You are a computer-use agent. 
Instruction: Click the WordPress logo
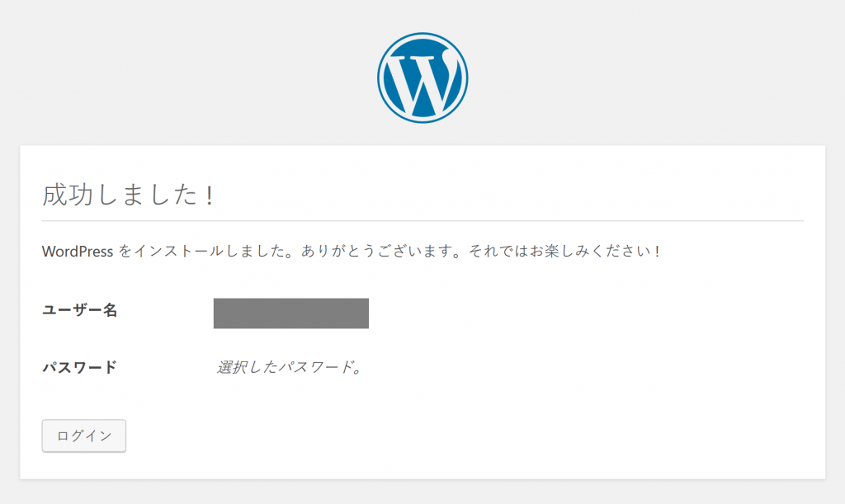pyautogui.click(x=422, y=78)
